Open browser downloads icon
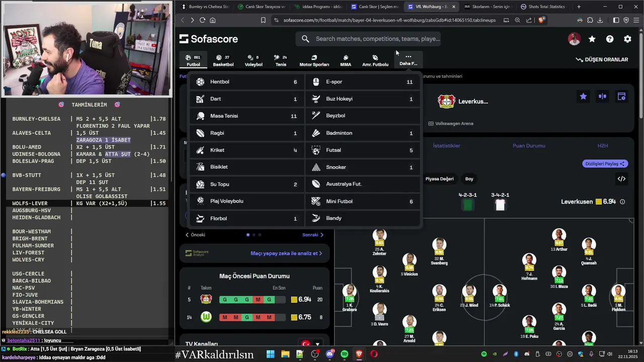Image resolution: width=644 pixels, height=362 pixels. coord(600,20)
